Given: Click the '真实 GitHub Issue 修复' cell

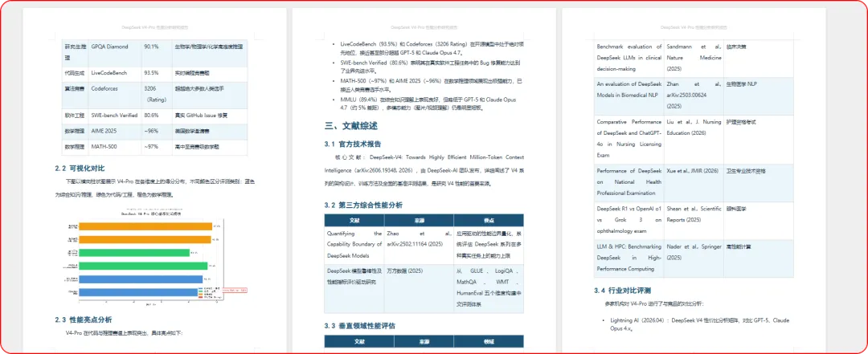Looking at the screenshot, I should point(209,116).
